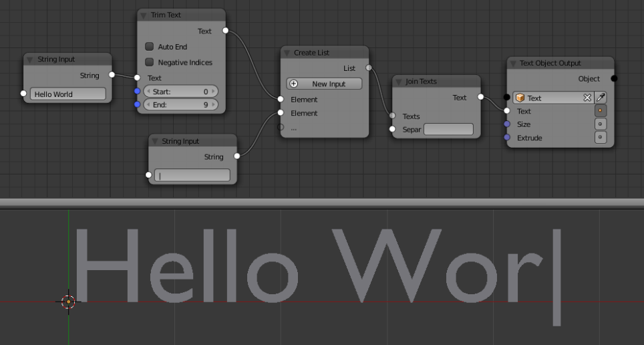Collapse the Create List node
Screen dimensions: 644x345
point(287,53)
